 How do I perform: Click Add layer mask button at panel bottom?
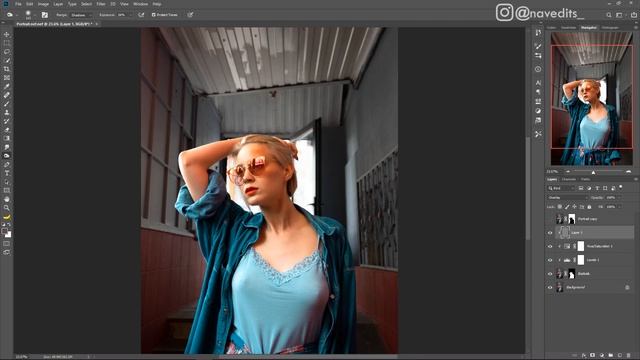tap(593, 356)
